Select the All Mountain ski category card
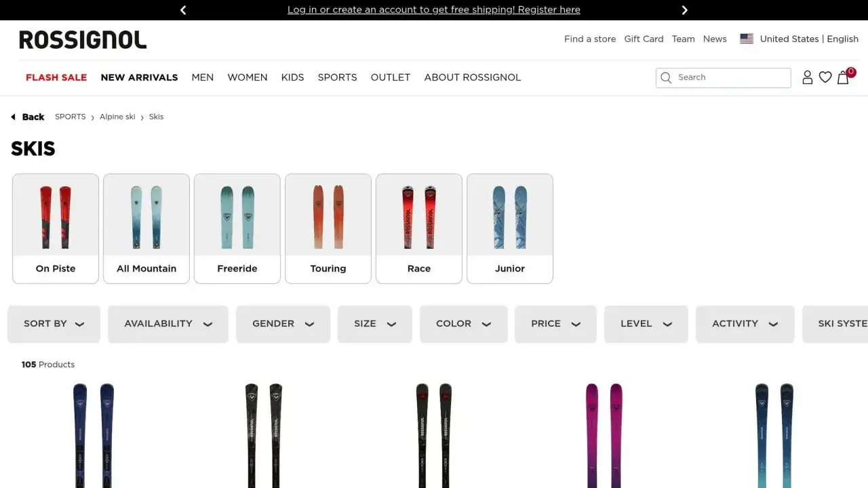 146,228
